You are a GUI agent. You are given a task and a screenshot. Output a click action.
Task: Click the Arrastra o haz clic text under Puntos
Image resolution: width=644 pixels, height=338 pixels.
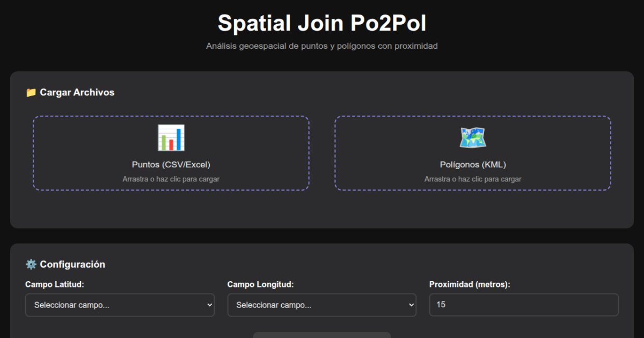[172, 179]
